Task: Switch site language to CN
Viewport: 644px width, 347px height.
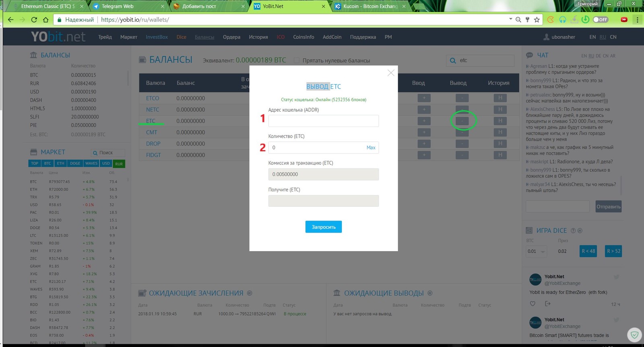Action: coord(613,37)
